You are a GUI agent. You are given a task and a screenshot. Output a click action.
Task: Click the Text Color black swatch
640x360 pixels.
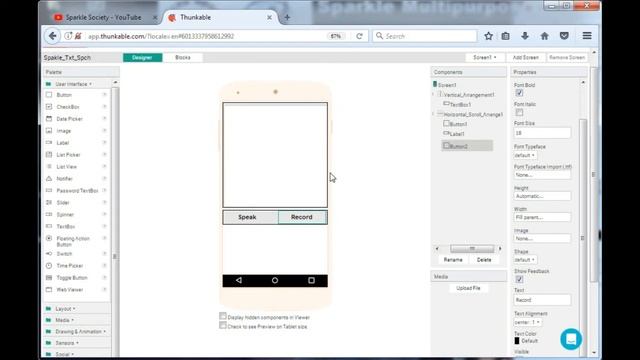pyautogui.click(x=517, y=340)
